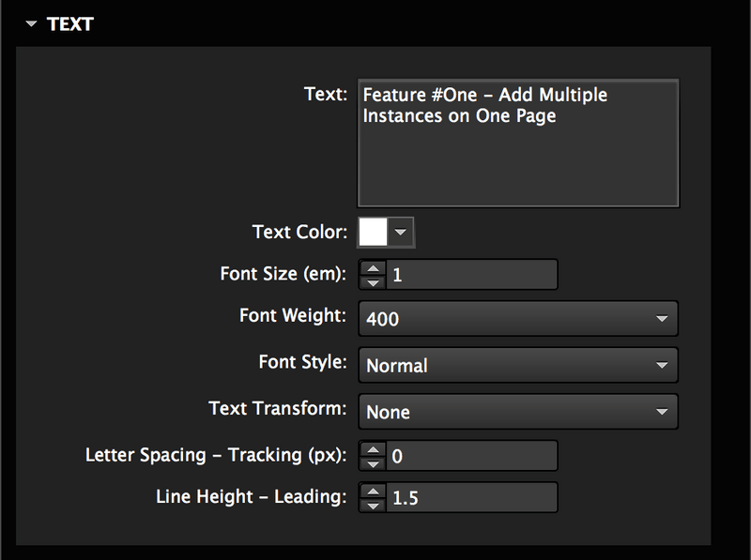Image resolution: width=751 pixels, height=560 pixels.
Task: Increase Letter Spacing with up stepper arrow
Action: (x=373, y=448)
